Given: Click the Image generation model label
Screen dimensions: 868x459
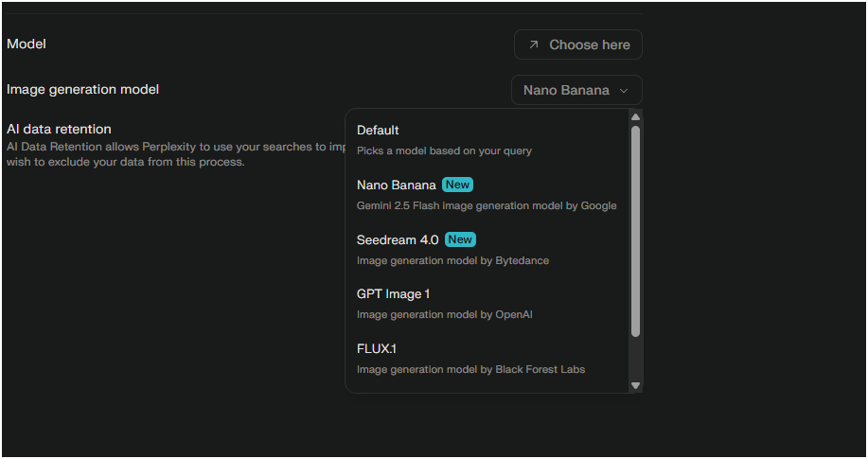Looking at the screenshot, I should click(83, 90).
